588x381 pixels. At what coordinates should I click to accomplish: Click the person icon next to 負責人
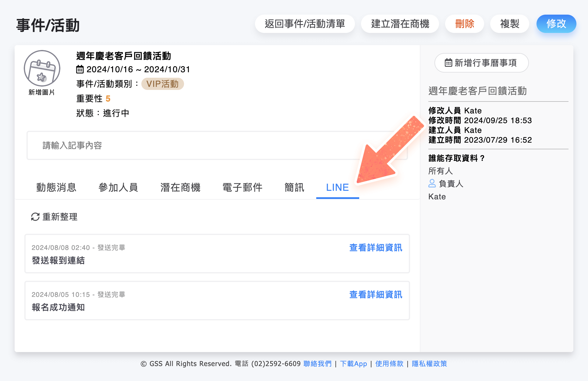click(x=432, y=184)
